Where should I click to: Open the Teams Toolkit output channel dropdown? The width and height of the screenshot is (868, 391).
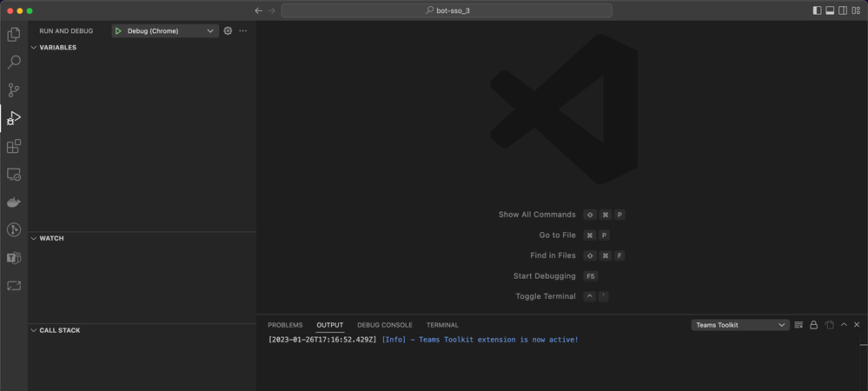coord(740,325)
